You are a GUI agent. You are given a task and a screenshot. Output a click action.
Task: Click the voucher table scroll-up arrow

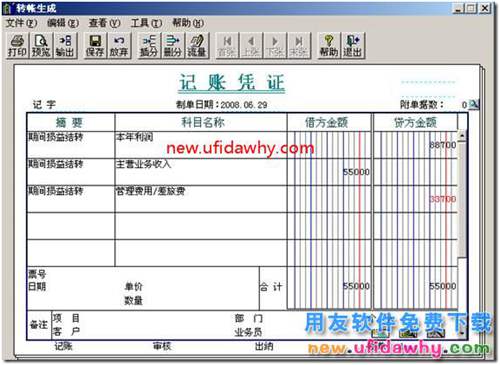click(x=462, y=135)
